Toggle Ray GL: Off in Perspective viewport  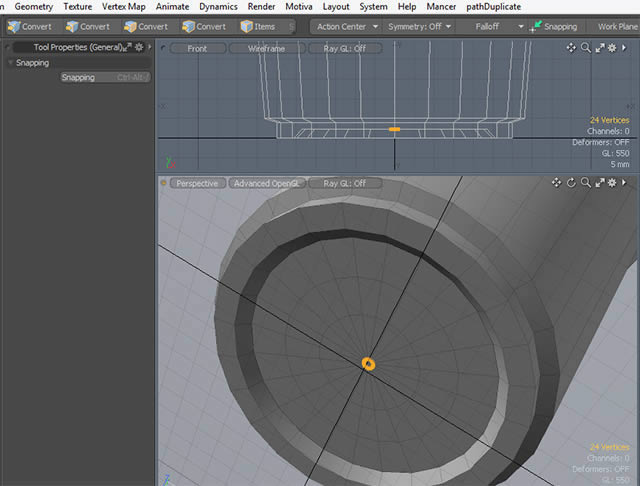(x=345, y=183)
